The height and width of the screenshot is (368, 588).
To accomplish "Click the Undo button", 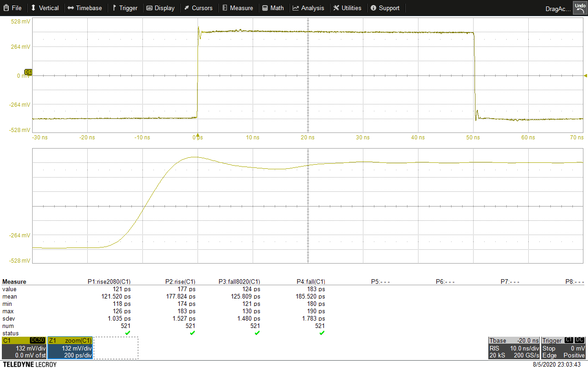I will click(x=580, y=8).
